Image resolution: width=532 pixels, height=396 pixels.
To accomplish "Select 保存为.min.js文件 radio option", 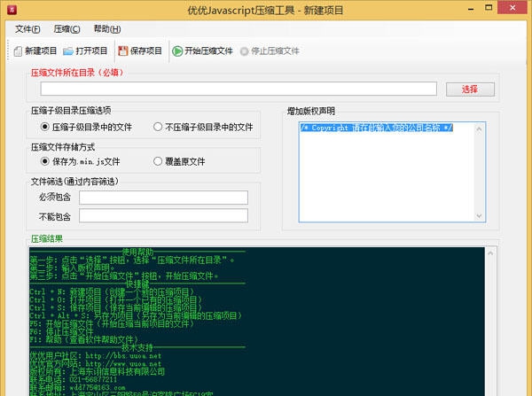I will point(81,161).
